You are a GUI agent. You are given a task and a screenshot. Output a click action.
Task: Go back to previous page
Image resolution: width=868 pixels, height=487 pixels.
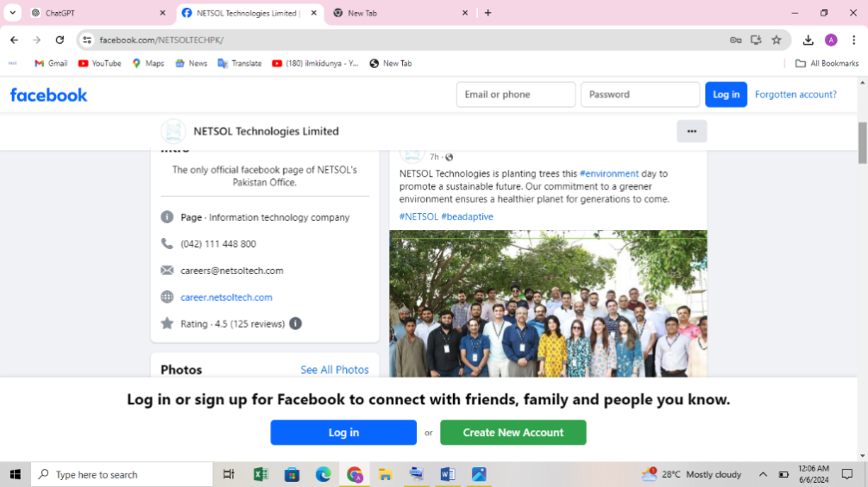(15, 40)
